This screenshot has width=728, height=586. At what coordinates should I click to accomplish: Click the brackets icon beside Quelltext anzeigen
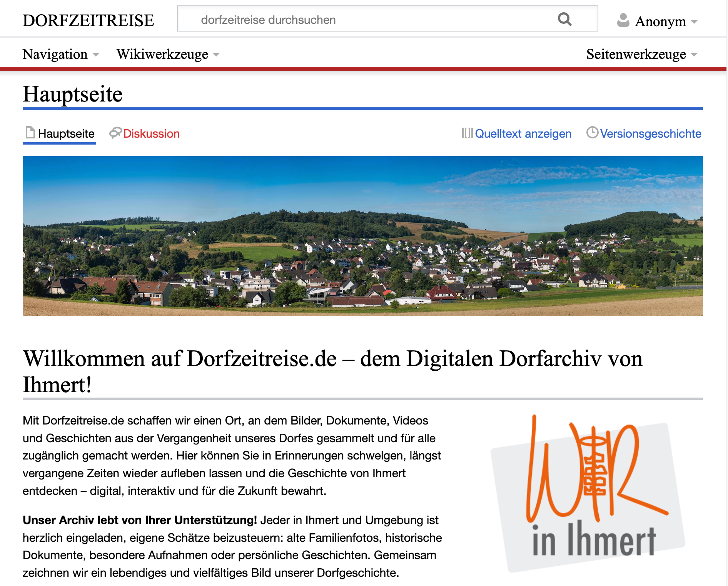coord(467,133)
